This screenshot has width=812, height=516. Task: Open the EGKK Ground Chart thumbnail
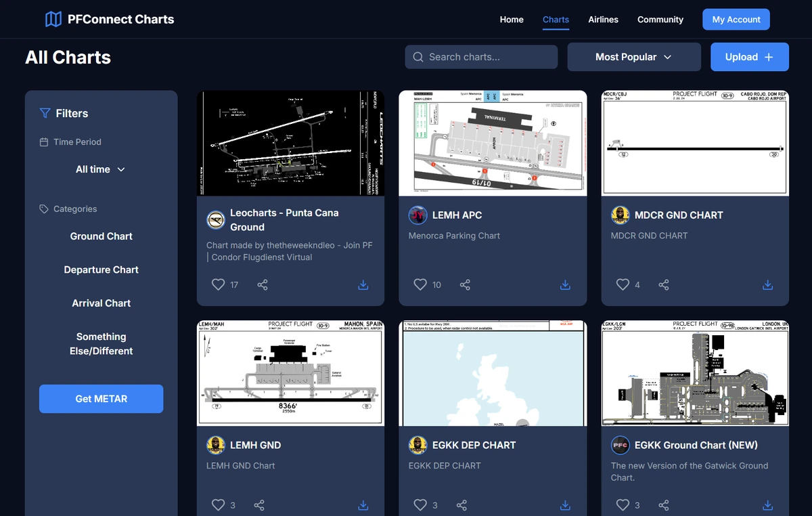click(x=694, y=373)
